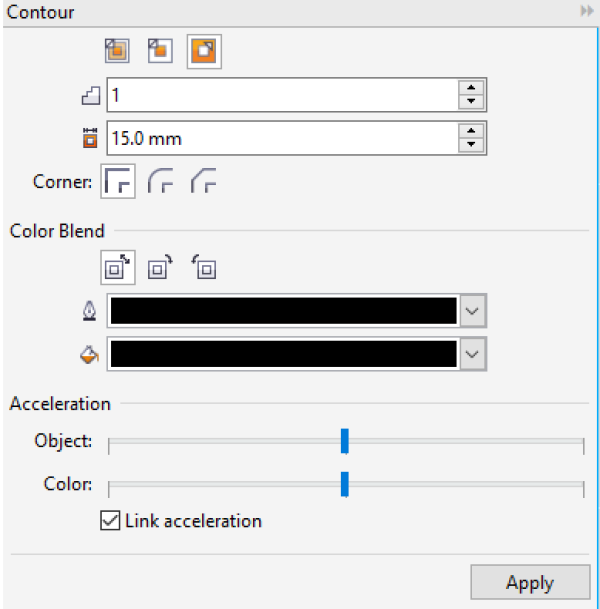The width and height of the screenshot is (600, 609).
Task: Click the Apply button
Action: (x=529, y=583)
